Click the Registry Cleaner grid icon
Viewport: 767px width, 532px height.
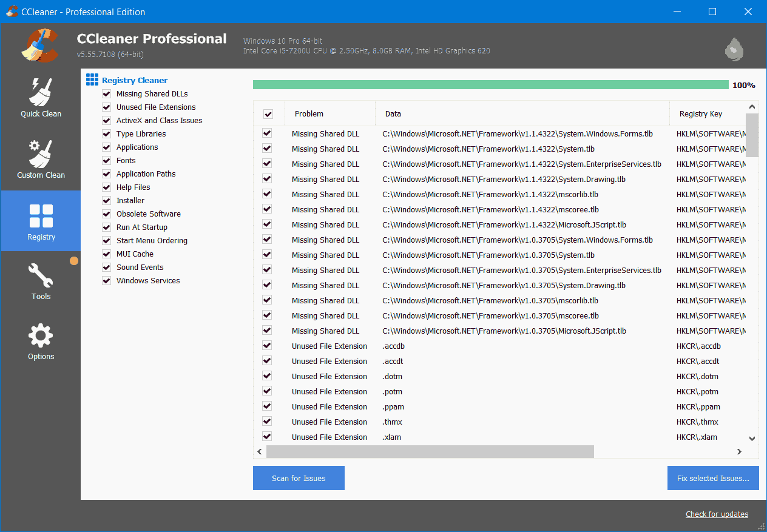pos(92,79)
